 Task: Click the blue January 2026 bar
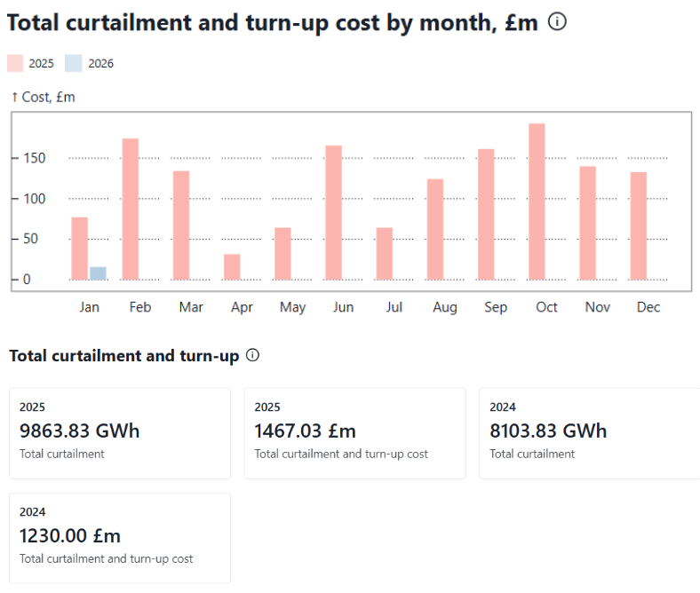98,273
